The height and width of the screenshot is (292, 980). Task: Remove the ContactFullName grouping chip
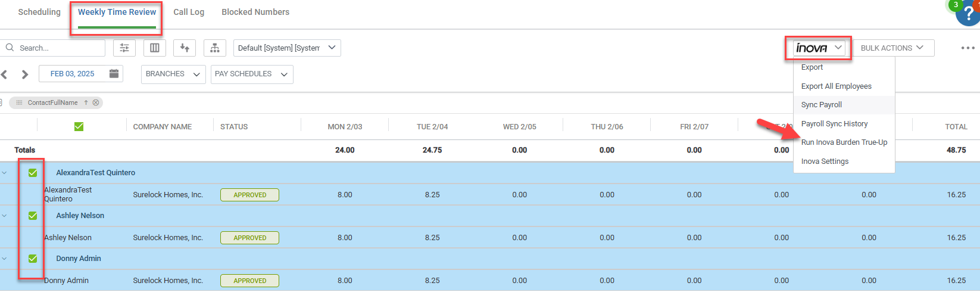point(96,102)
